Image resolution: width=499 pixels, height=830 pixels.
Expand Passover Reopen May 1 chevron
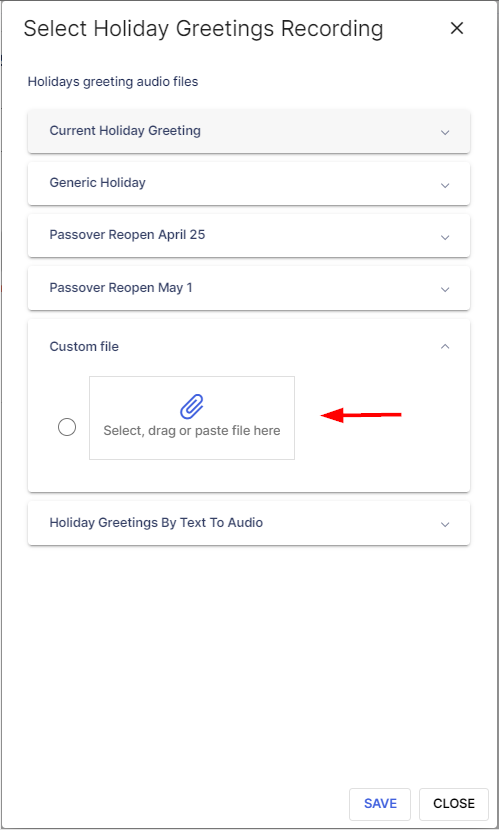(445, 289)
